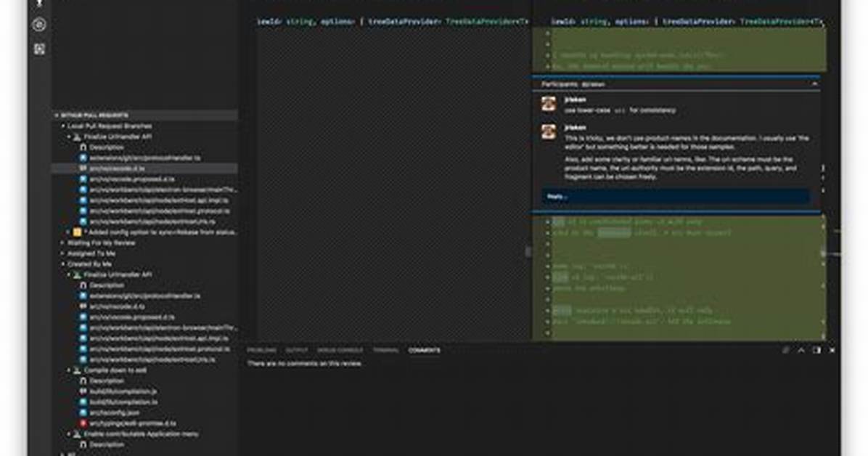Viewport: 868px width, 456px height.
Task: Click the Reply input box in comment thread
Action: tap(676, 196)
